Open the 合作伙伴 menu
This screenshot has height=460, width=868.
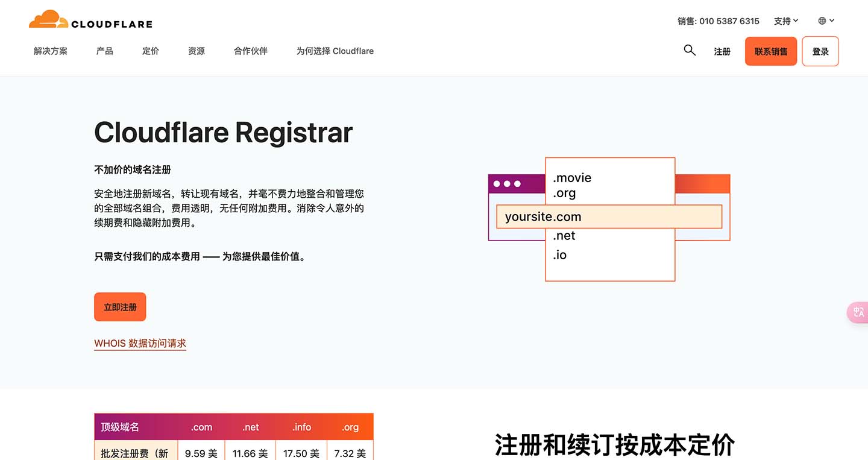tap(251, 51)
